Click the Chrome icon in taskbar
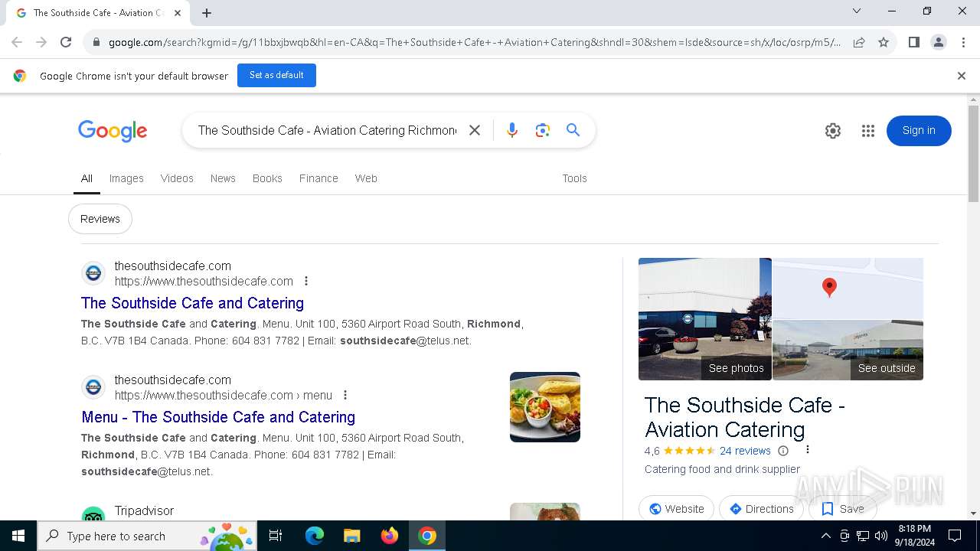This screenshot has height=551, width=980. click(x=427, y=536)
